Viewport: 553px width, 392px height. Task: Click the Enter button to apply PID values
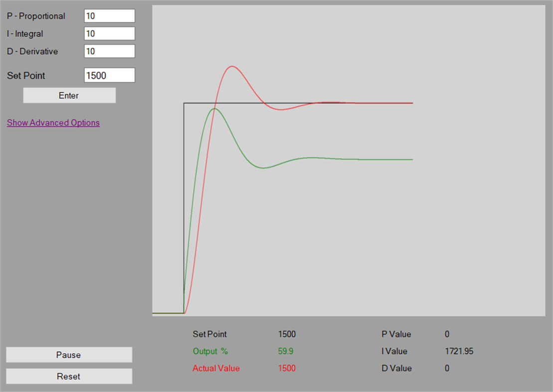pyautogui.click(x=69, y=95)
